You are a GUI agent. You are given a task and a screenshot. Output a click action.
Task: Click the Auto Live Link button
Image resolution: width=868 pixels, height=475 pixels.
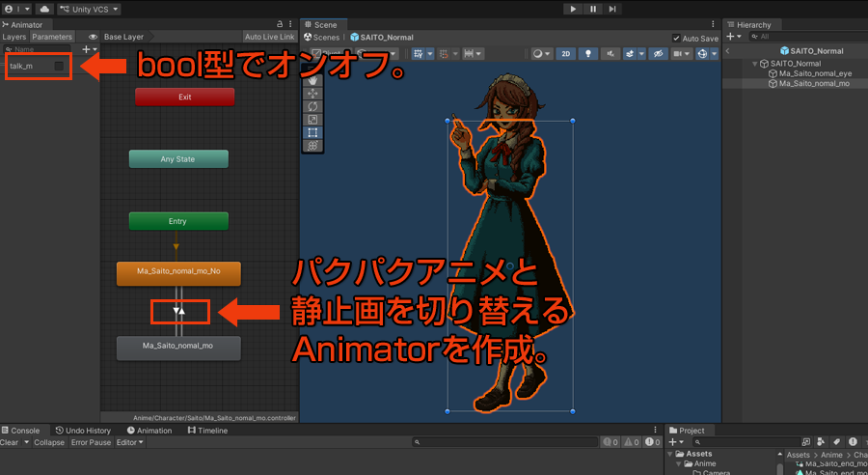[x=269, y=38]
